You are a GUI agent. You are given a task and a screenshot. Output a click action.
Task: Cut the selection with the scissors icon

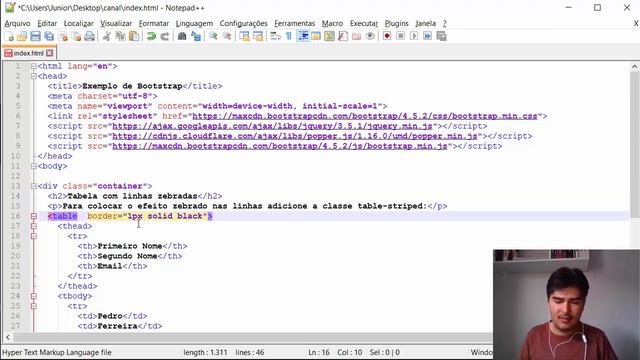click(107, 36)
